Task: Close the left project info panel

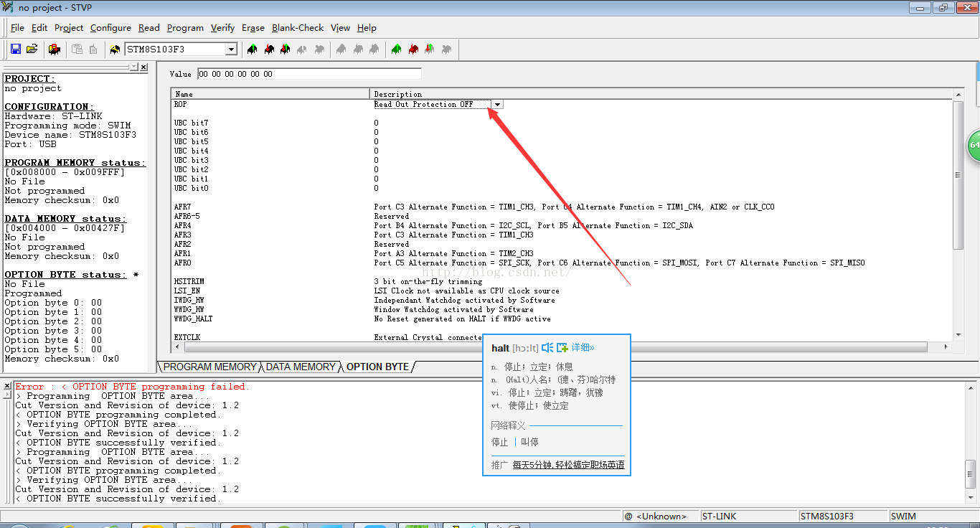Action: click(x=143, y=67)
